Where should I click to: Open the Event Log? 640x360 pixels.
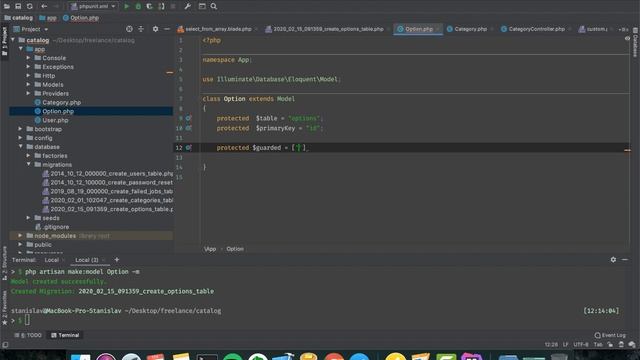tap(610, 335)
